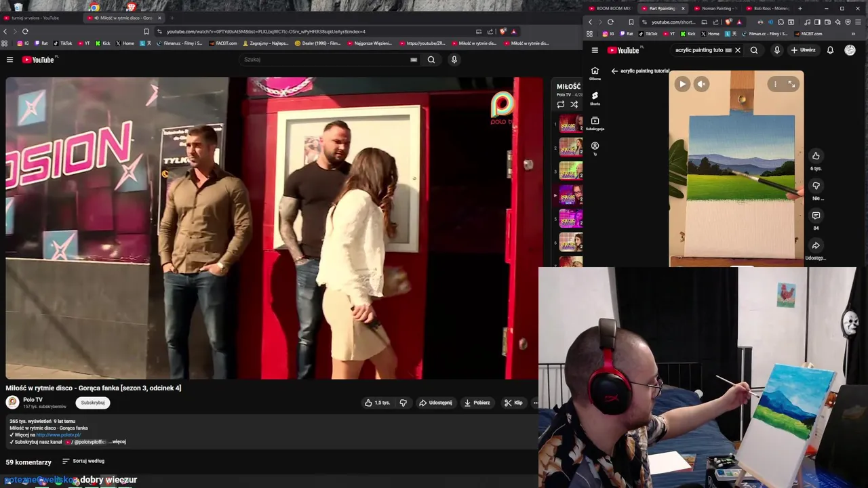Open Shorts in right sidebar

[595, 98]
